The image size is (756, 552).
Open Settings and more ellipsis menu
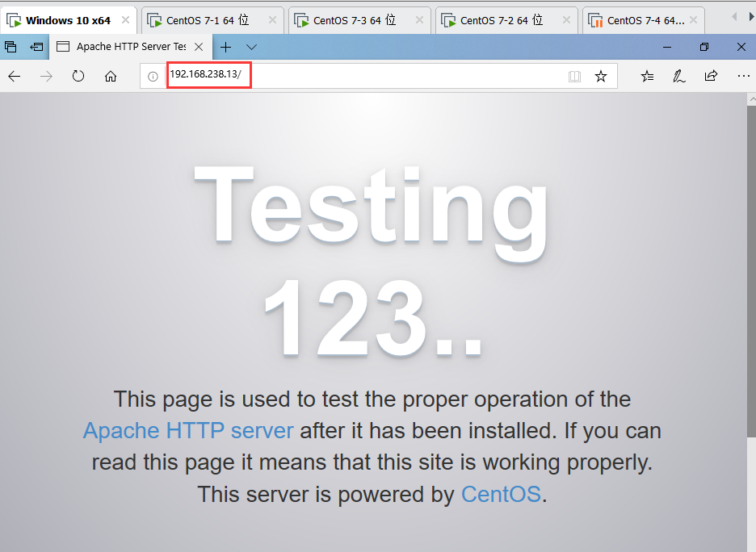[x=743, y=76]
